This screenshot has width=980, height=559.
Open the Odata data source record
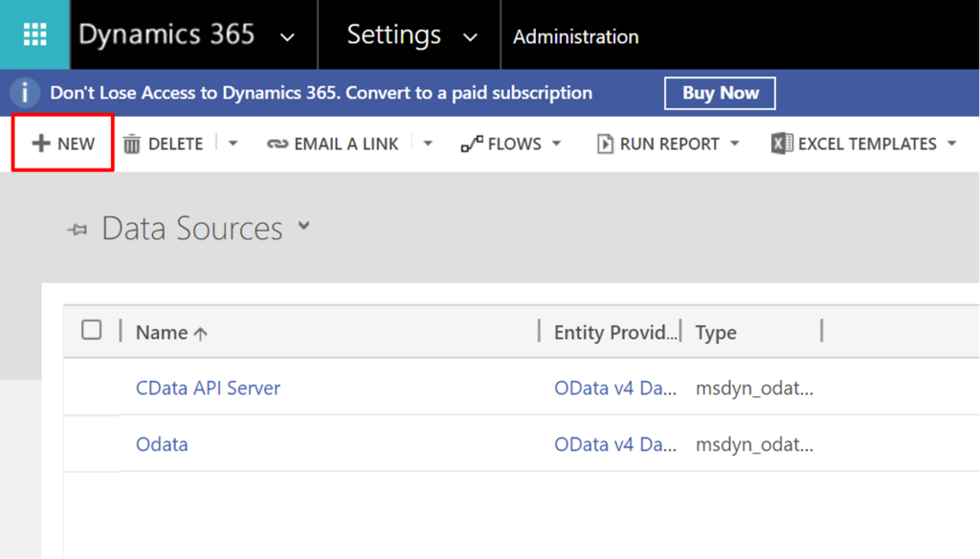[162, 444]
